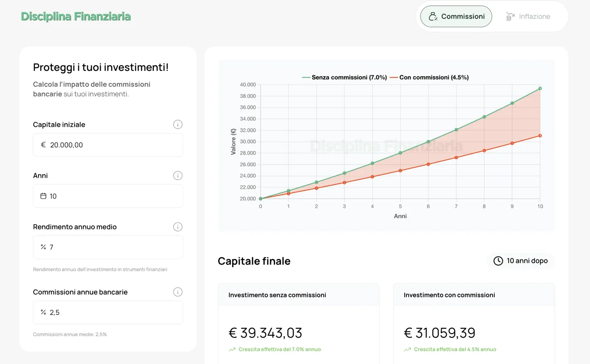Click Investimento con commissioni card header
Viewport: 590px width, 364px height.
coord(474,295)
